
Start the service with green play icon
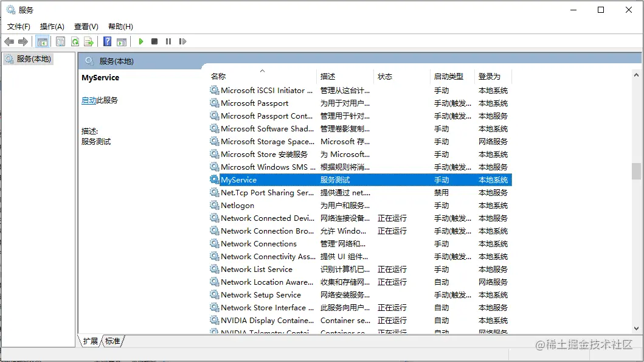141,41
